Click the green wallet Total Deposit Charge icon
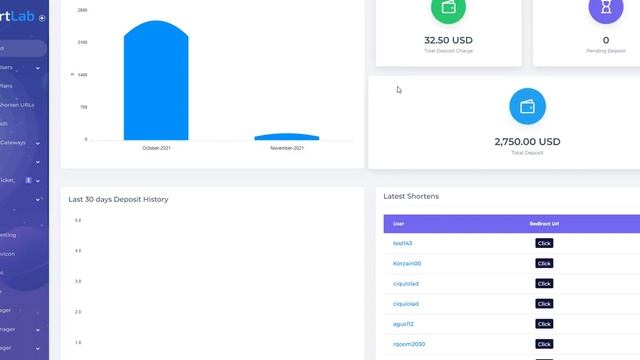The image size is (640, 360). click(448, 7)
